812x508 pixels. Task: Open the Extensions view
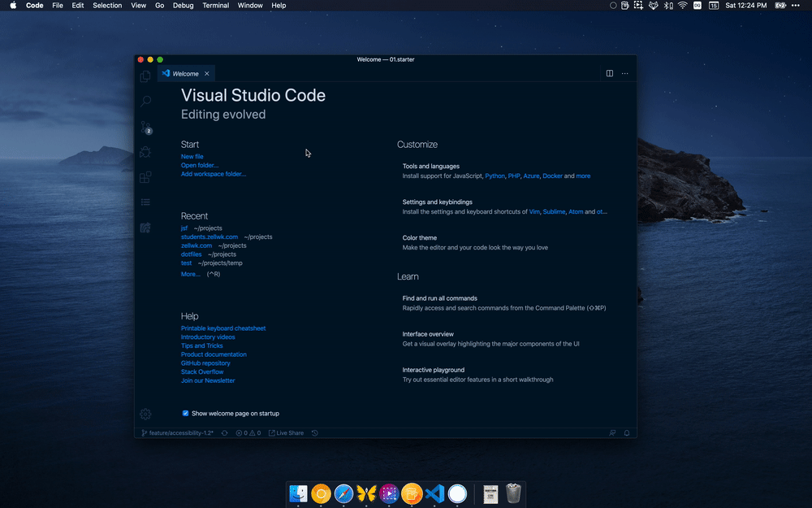(145, 176)
